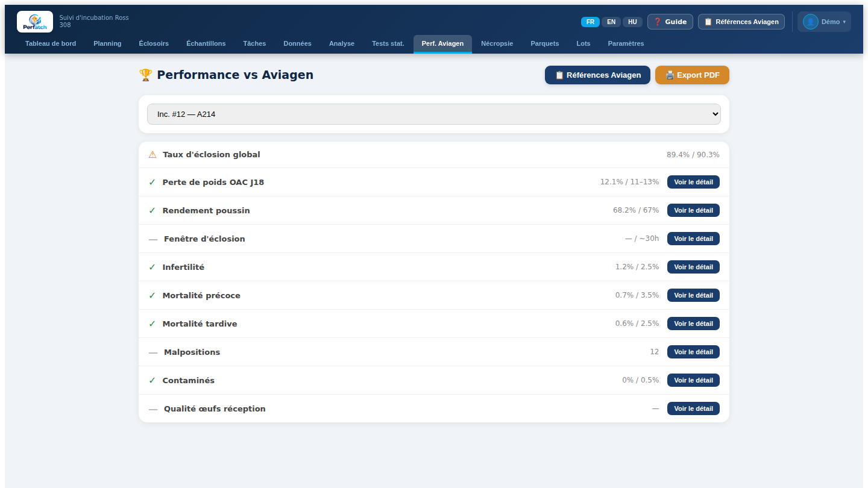
Task: View detail for Infertilité
Action: [x=693, y=267]
